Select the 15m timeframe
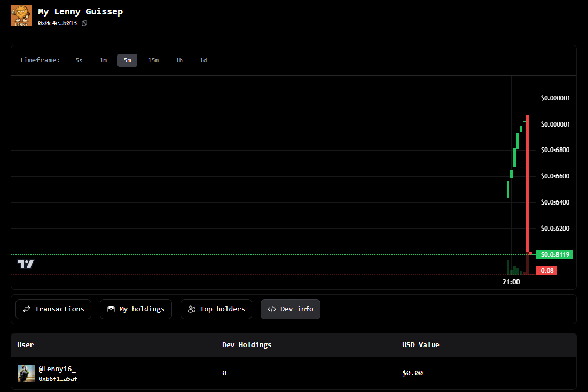 click(x=153, y=60)
